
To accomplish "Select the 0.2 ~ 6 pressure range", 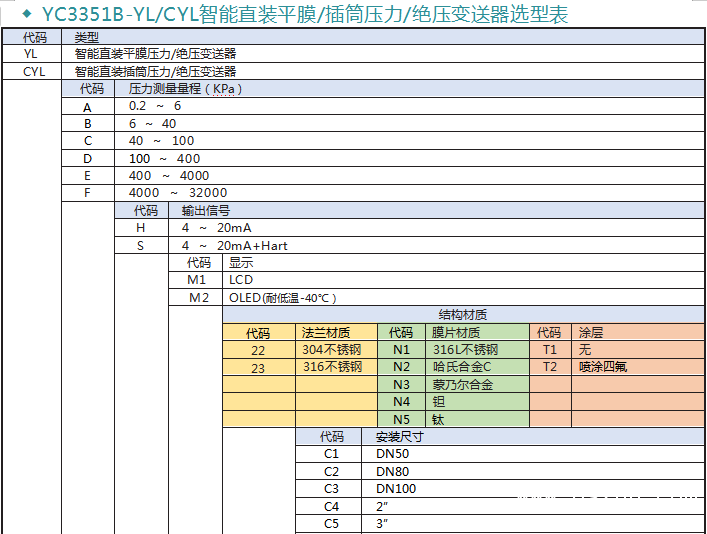I will tap(155, 106).
